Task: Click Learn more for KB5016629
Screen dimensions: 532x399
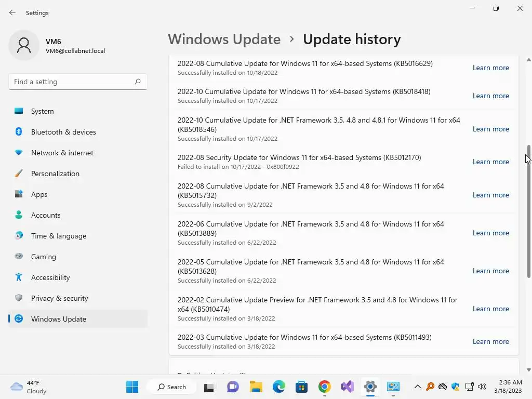Action: (490, 68)
